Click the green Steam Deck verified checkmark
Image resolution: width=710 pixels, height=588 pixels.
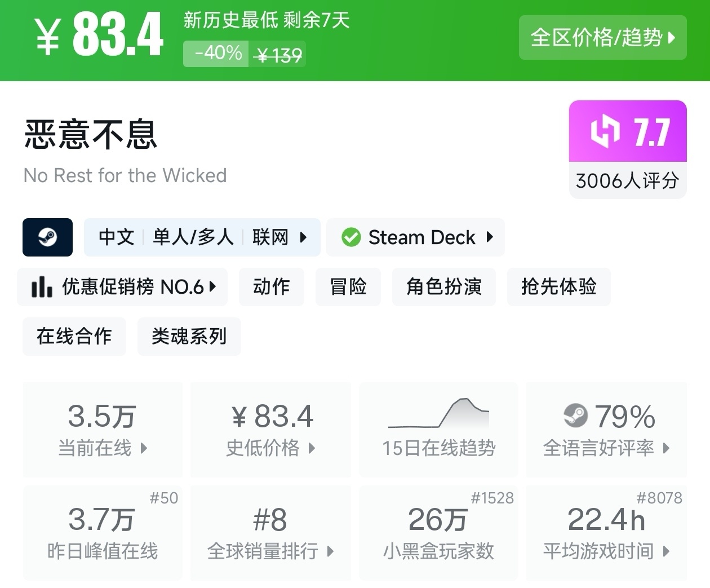pos(351,237)
